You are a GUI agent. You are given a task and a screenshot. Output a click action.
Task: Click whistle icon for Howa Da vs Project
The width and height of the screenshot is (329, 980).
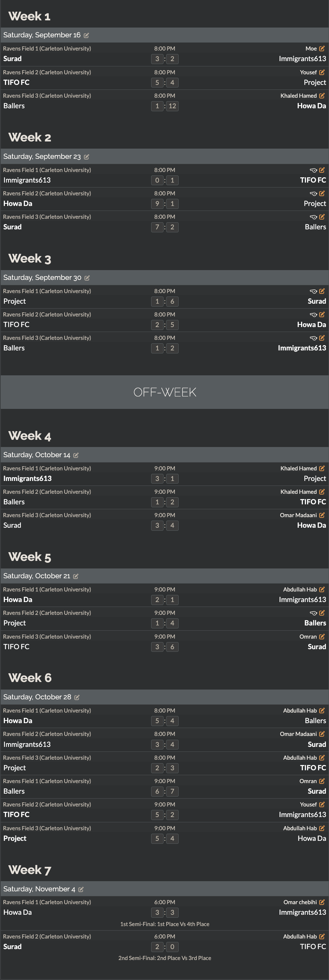[314, 194]
